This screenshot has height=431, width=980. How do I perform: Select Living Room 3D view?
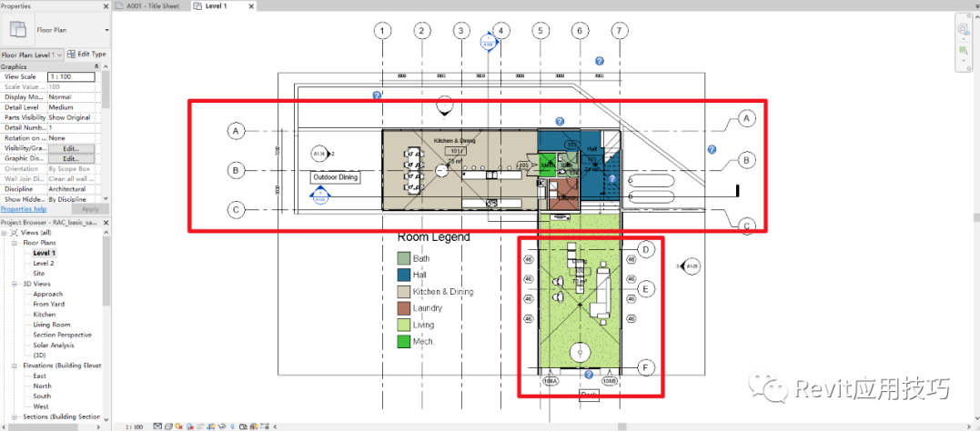[x=52, y=325]
